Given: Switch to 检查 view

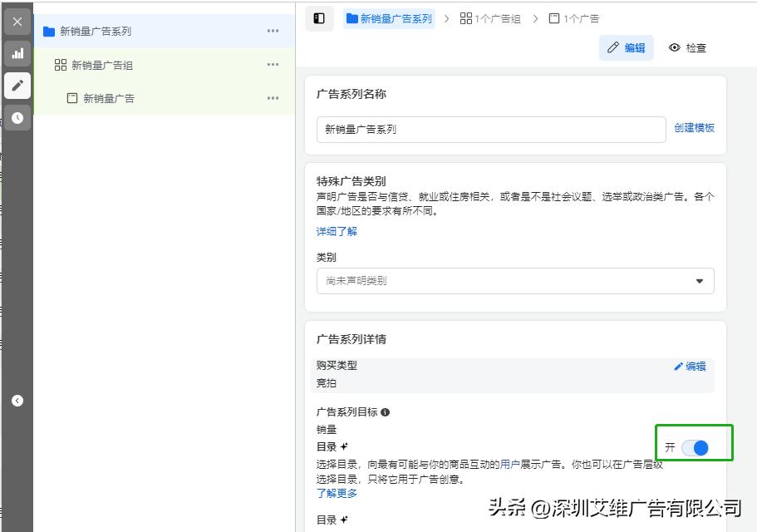Looking at the screenshot, I should 688,47.
